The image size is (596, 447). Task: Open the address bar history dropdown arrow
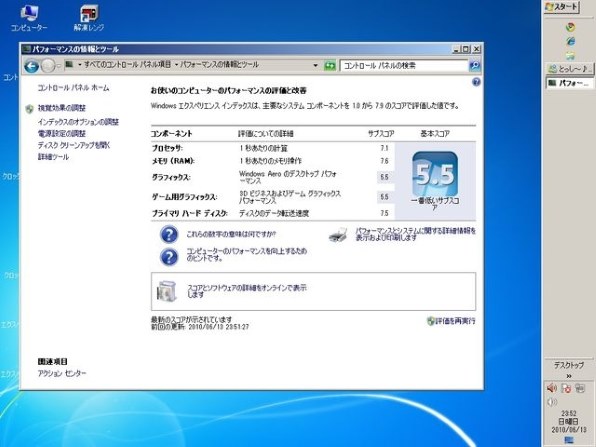tap(315, 66)
